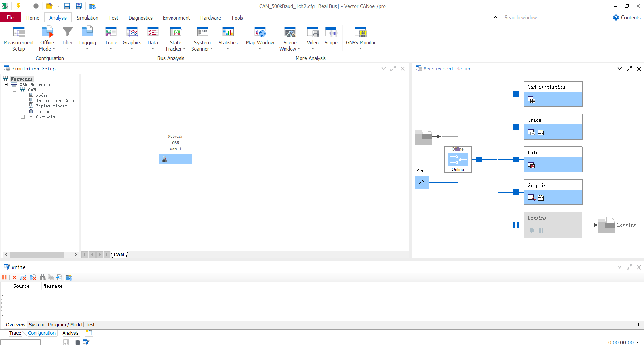Image resolution: width=644 pixels, height=347 pixels.
Task: Open the Video window icon
Action: click(313, 33)
